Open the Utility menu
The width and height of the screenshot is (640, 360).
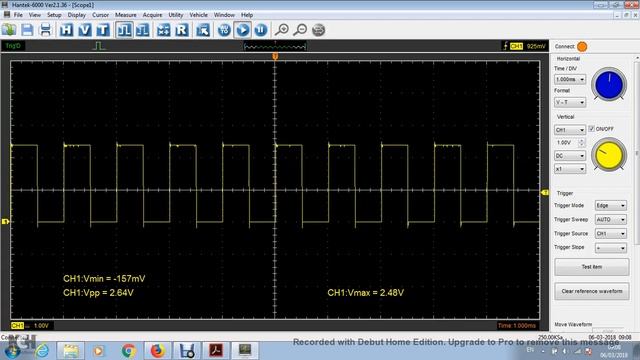tap(176, 15)
